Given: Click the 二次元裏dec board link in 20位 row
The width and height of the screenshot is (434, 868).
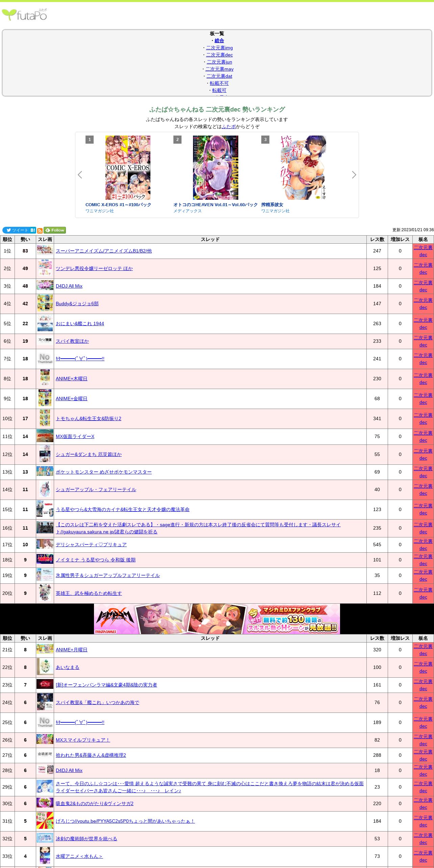Looking at the screenshot, I should coord(423,594).
